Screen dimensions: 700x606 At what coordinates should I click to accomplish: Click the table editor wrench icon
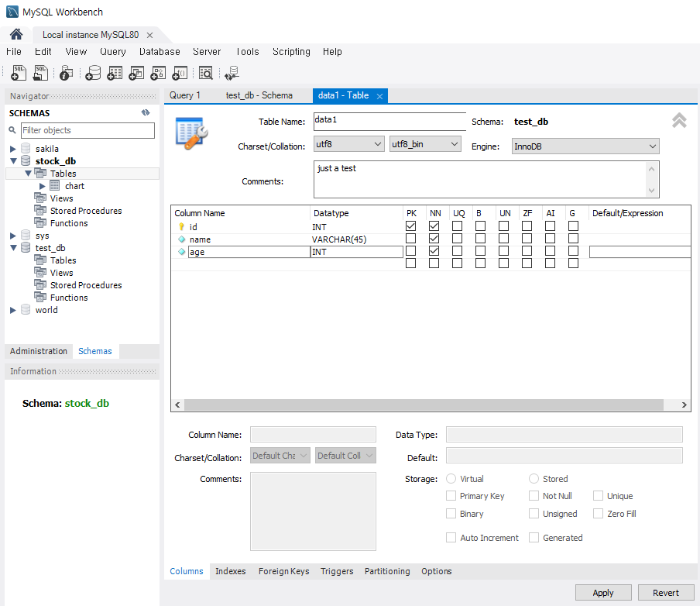click(192, 133)
